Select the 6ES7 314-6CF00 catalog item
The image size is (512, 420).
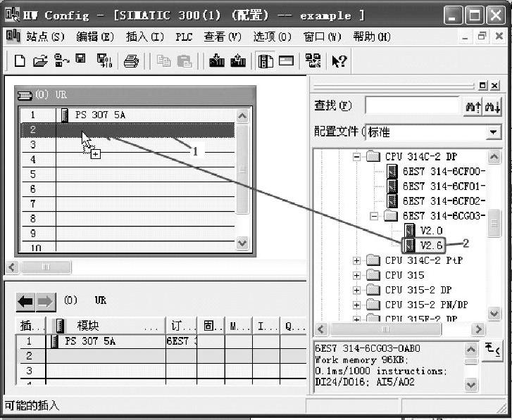(436, 172)
